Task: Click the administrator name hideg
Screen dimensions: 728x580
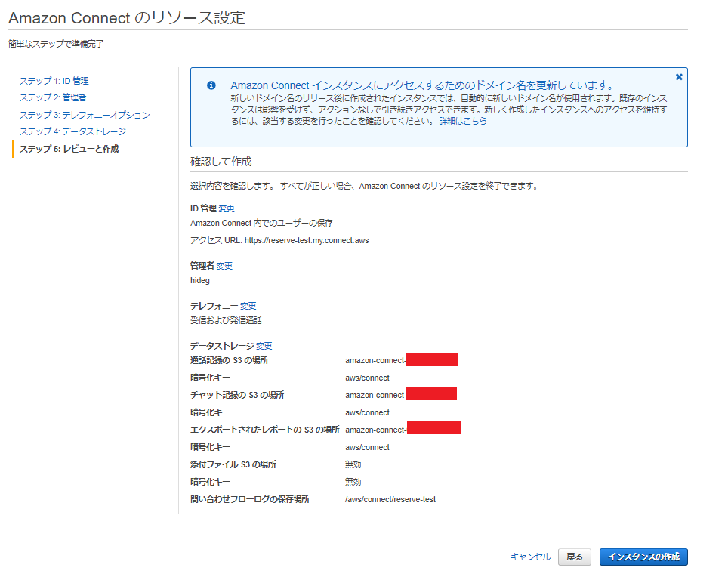Action: point(200,280)
